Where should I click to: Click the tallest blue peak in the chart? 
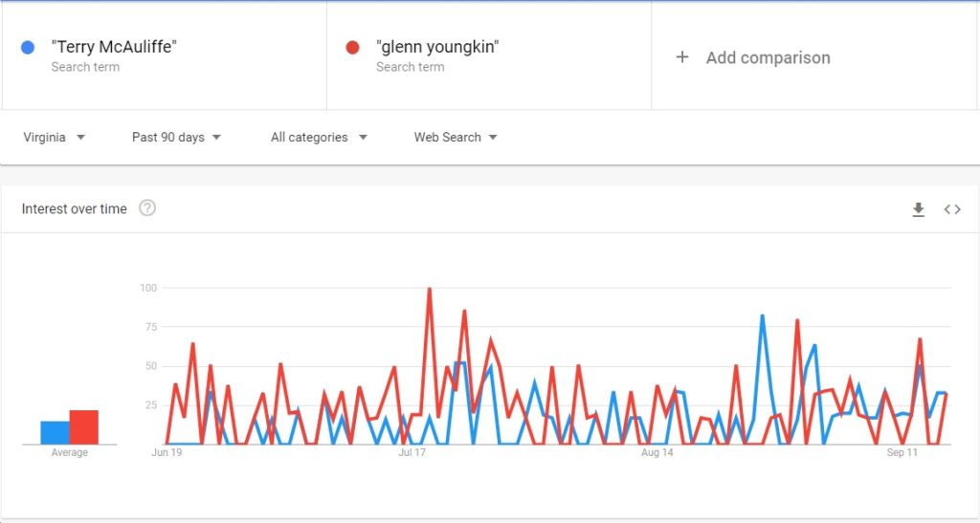[x=763, y=316]
